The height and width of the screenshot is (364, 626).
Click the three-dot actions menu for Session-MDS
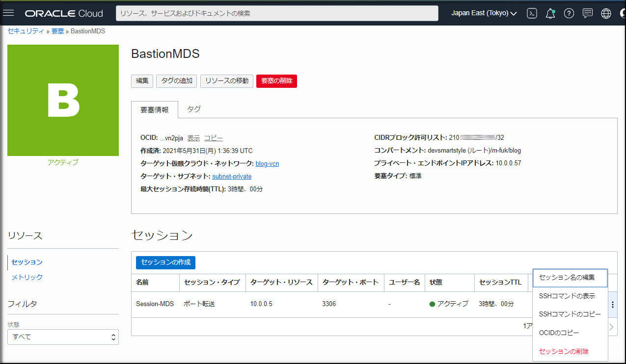[612, 305]
